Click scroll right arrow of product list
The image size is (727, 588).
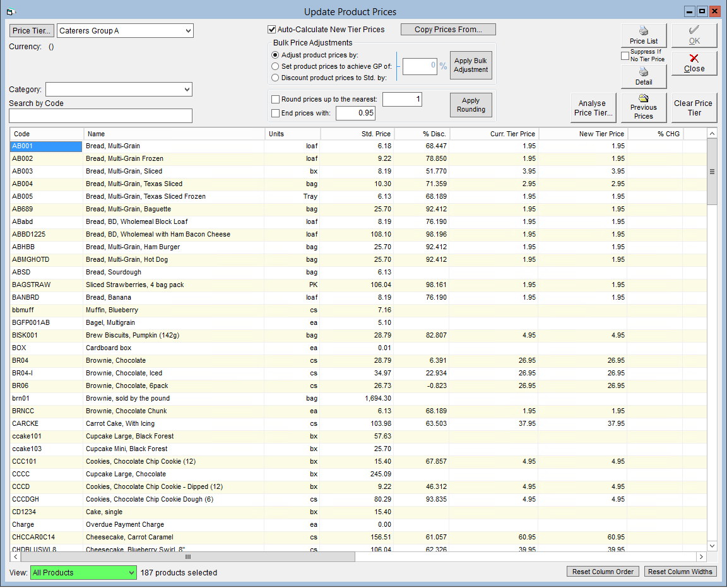tap(701, 556)
